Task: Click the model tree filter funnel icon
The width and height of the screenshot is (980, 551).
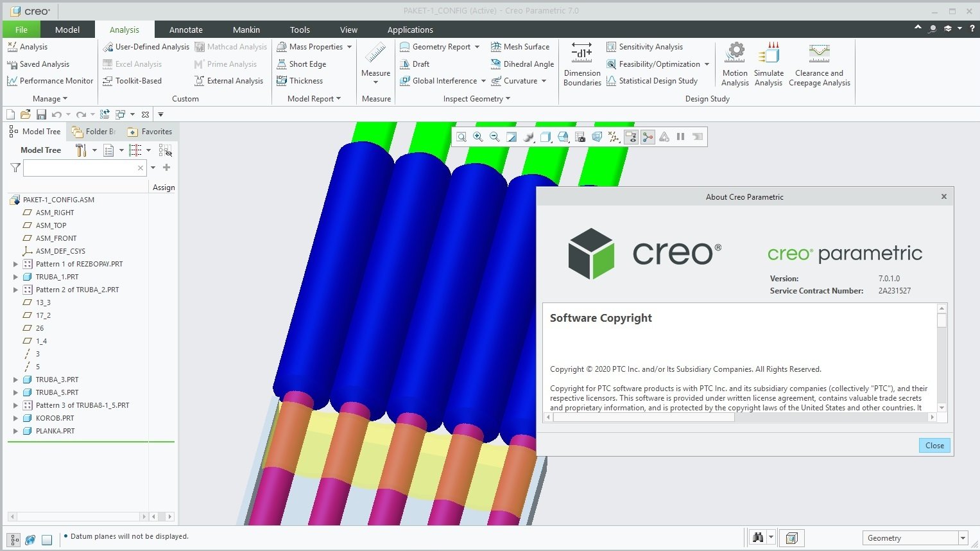Action: point(15,168)
